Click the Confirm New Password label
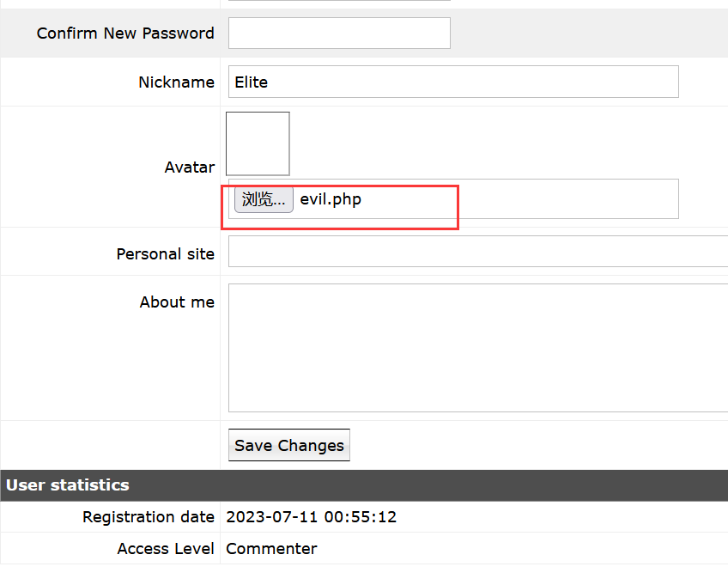This screenshot has width=728, height=585. (125, 34)
